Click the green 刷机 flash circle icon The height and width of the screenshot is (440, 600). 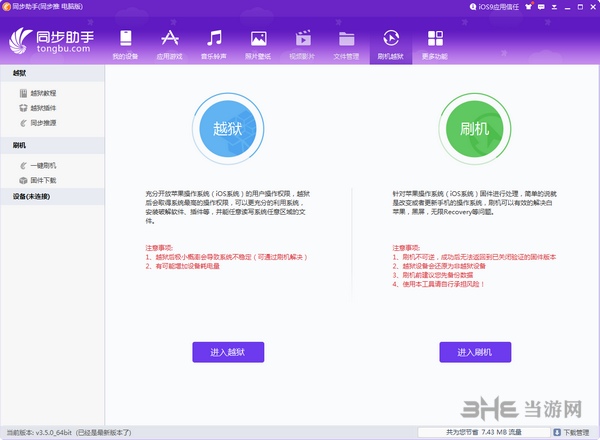(x=475, y=129)
